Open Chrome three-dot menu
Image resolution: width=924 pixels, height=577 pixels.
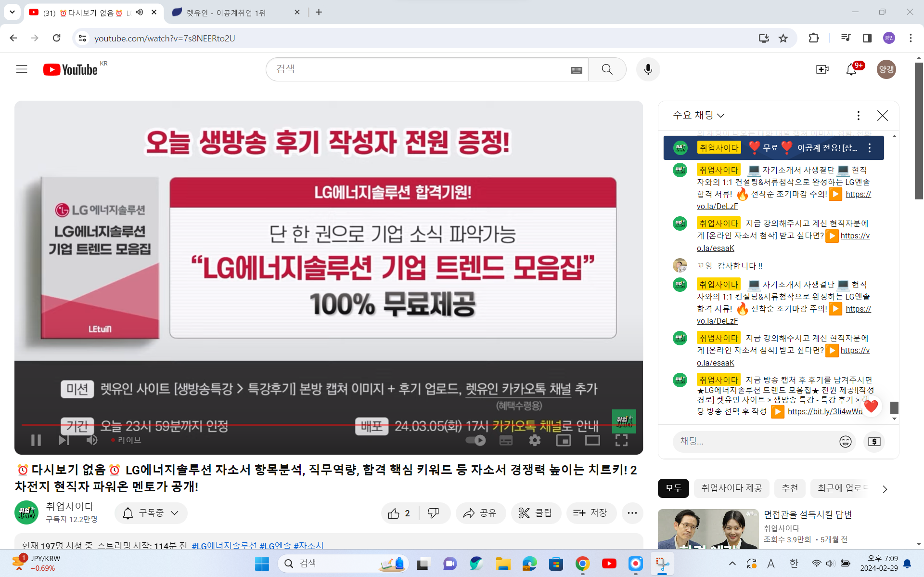pyautogui.click(x=911, y=38)
